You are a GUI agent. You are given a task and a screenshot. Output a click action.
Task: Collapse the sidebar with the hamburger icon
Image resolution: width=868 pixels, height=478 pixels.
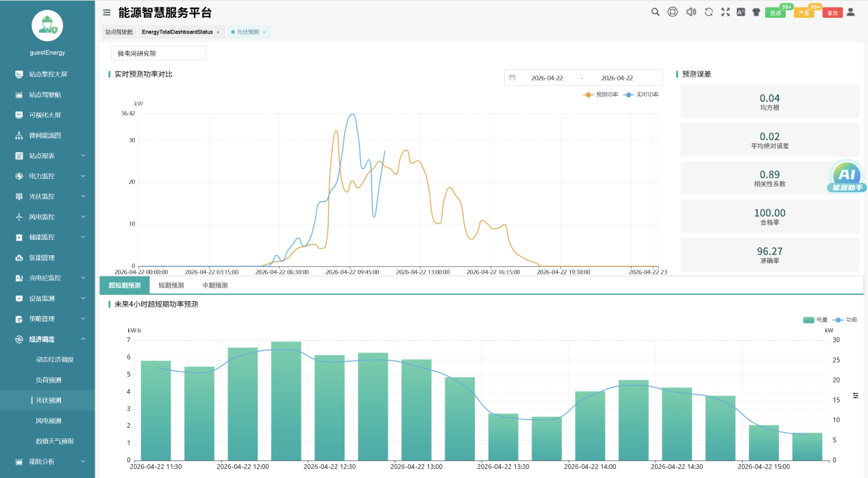coord(106,12)
